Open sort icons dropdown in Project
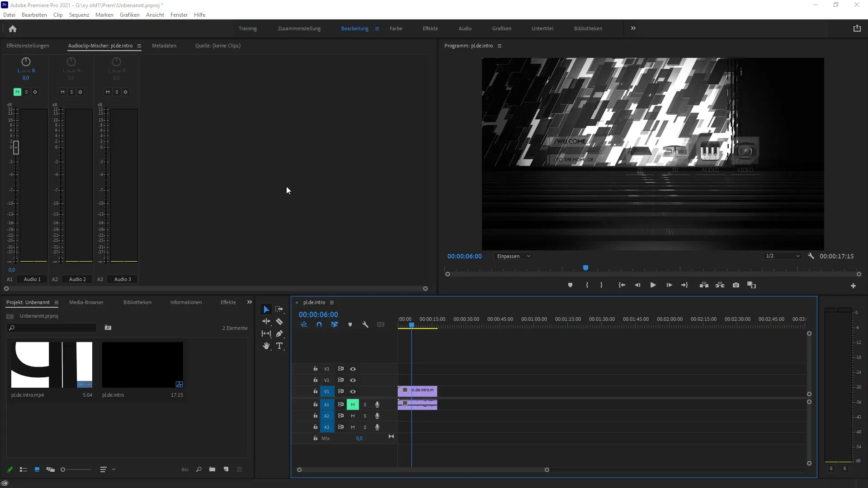 pos(108,470)
